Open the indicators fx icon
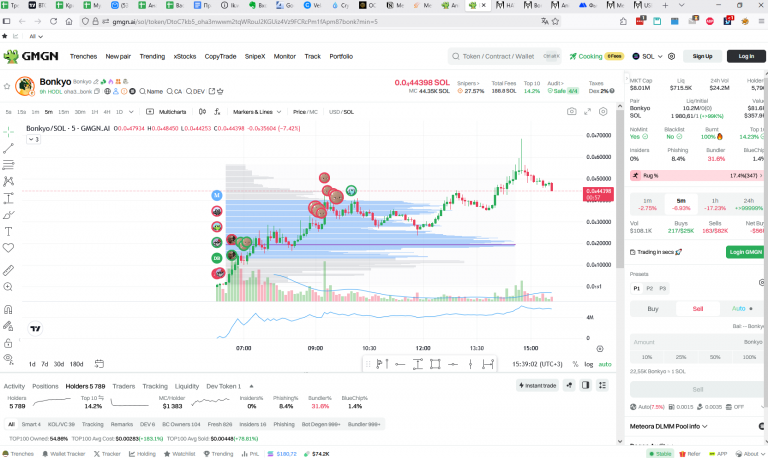 pos(217,112)
